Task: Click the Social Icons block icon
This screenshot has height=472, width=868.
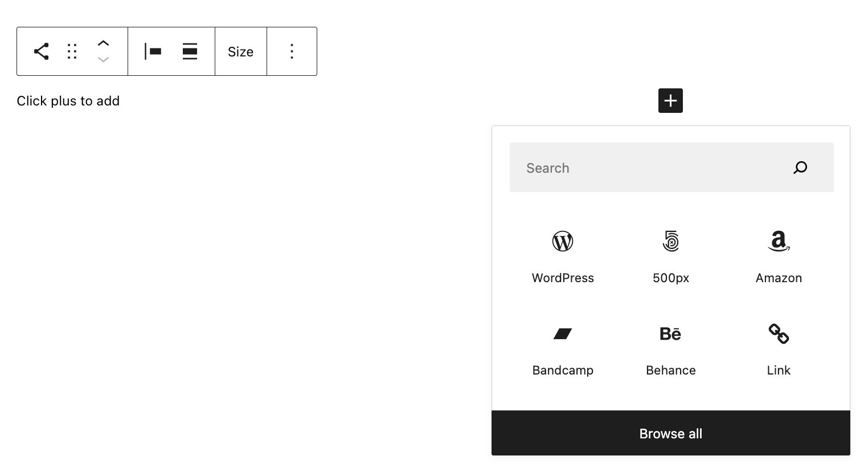Action: pyautogui.click(x=40, y=51)
